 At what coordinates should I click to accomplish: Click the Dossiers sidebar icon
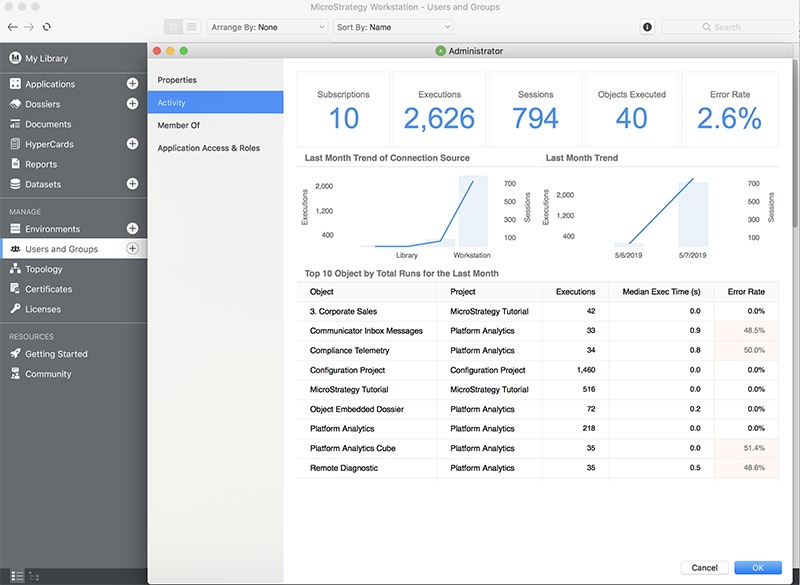(15, 104)
